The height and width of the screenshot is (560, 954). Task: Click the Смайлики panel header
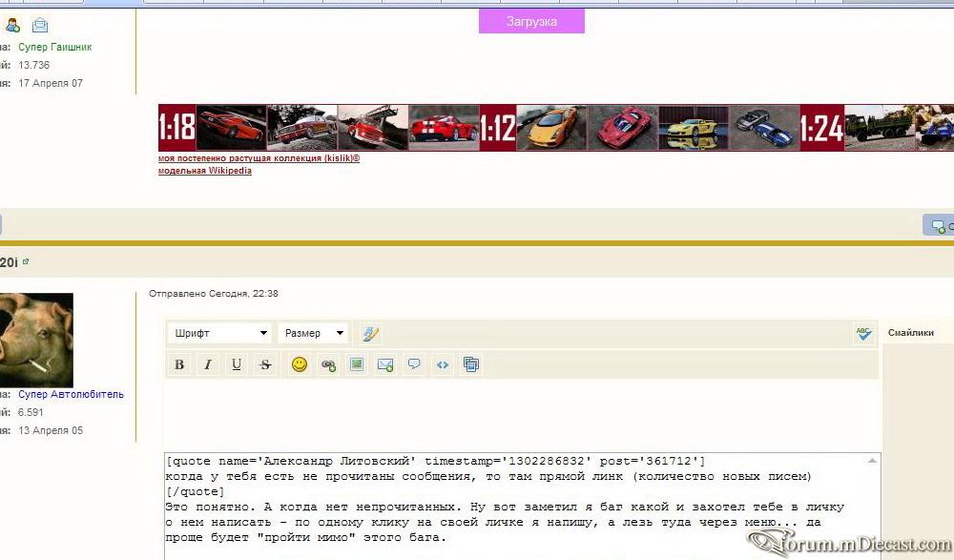[911, 332]
